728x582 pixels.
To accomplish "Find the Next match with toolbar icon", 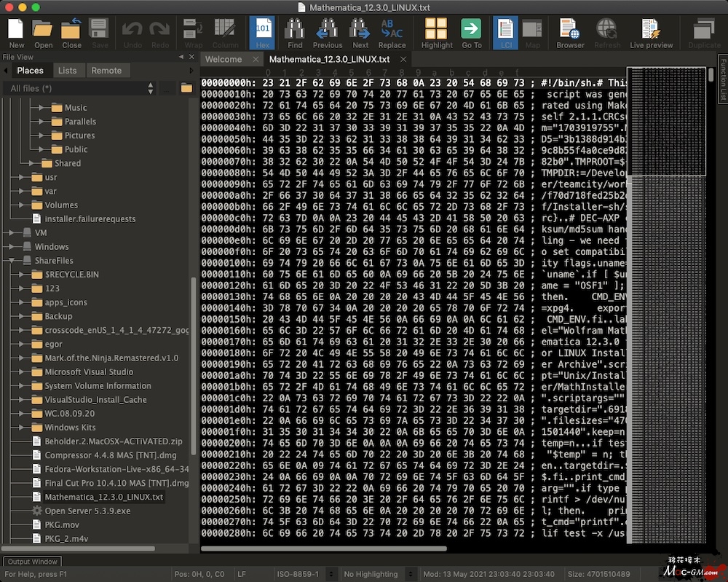I will coord(360,33).
